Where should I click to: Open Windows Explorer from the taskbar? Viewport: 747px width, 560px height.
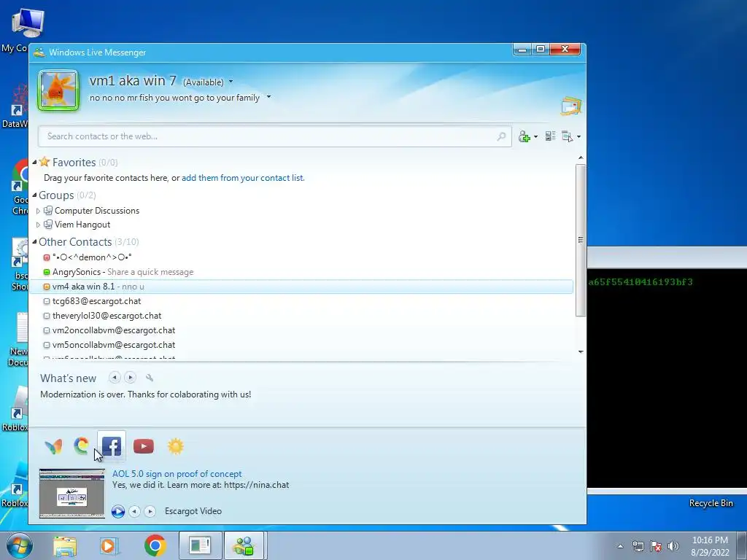click(x=65, y=545)
